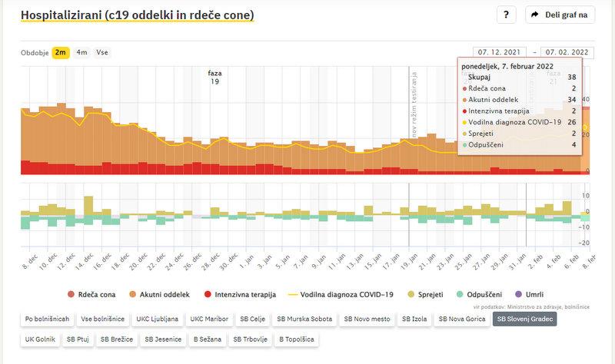Open the end date field 07. 02. 2022
The width and height of the screenshot is (615, 364).
coord(567,52)
